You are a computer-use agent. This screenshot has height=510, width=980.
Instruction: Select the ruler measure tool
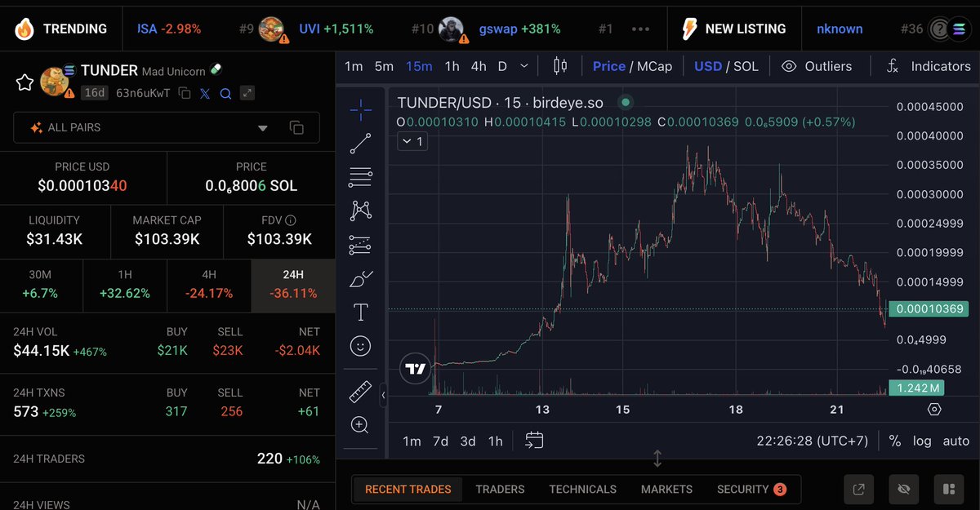click(x=360, y=392)
